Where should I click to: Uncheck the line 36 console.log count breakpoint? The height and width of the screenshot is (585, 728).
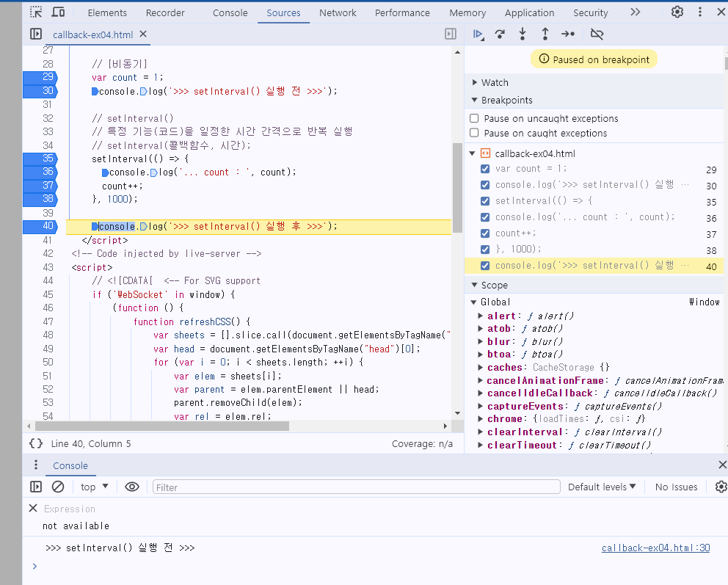485,217
